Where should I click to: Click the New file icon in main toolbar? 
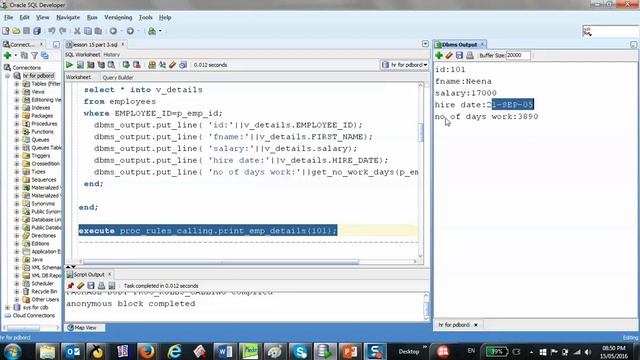[6, 31]
